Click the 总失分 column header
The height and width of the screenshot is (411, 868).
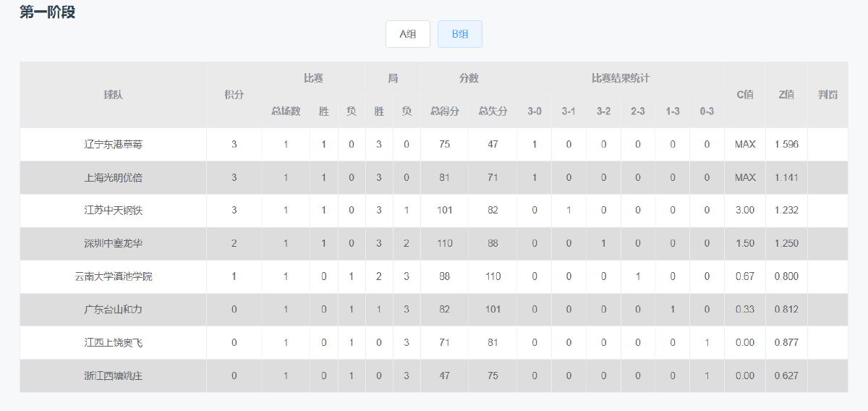pos(493,111)
